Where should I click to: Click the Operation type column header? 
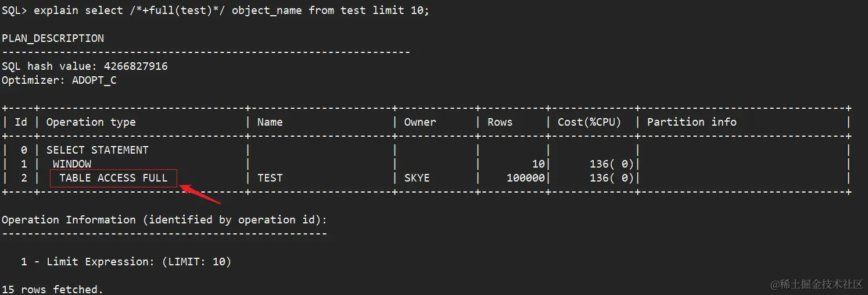click(91, 122)
